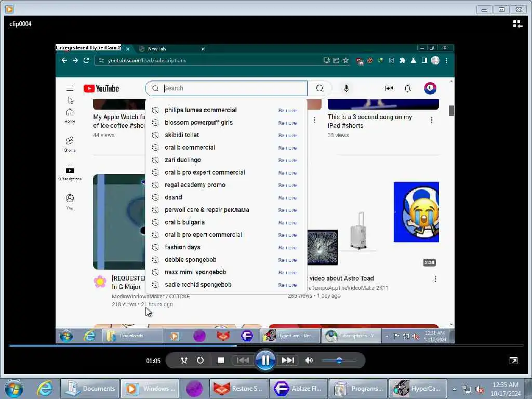Image resolution: width=532 pixels, height=399 pixels.
Task: View the clip in full screen
Action: (x=513, y=361)
